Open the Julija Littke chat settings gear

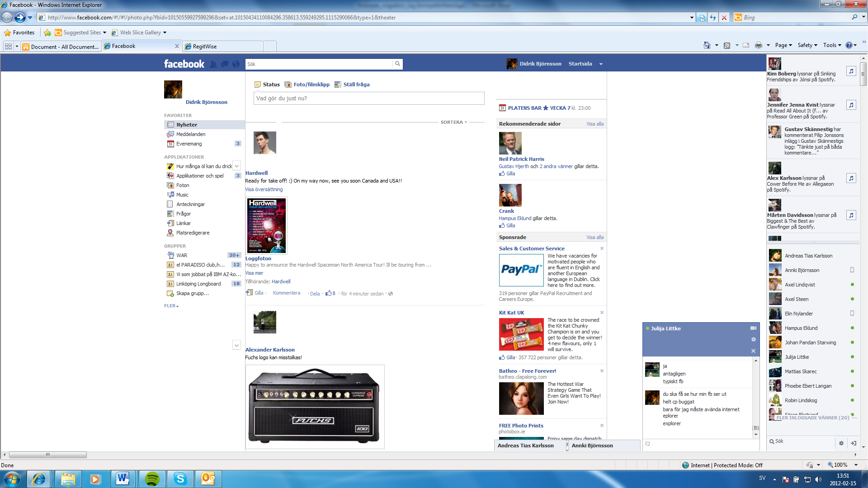point(753,339)
